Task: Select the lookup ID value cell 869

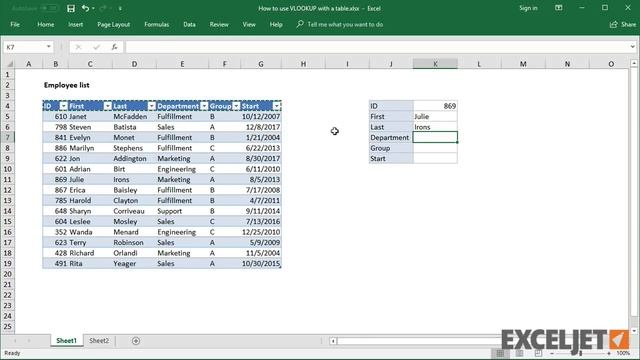Action: (x=435, y=106)
